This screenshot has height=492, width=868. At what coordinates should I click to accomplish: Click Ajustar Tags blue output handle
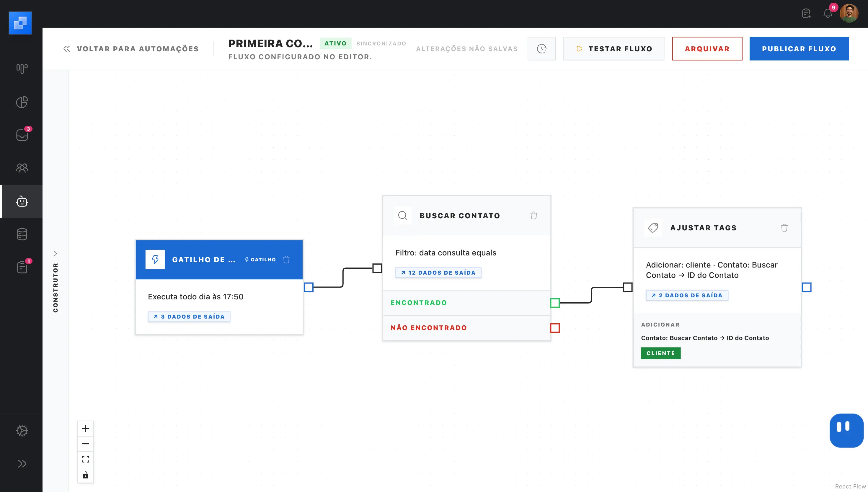807,287
